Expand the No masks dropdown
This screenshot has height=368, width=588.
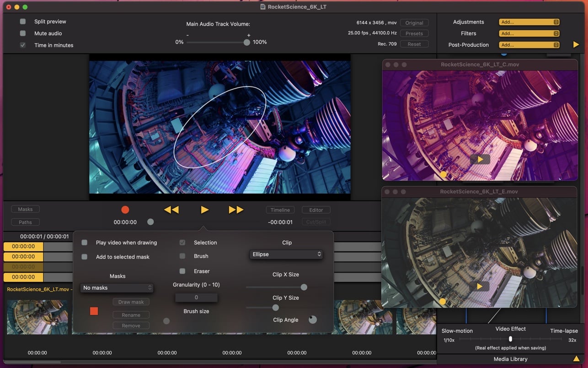coord(117,288)
